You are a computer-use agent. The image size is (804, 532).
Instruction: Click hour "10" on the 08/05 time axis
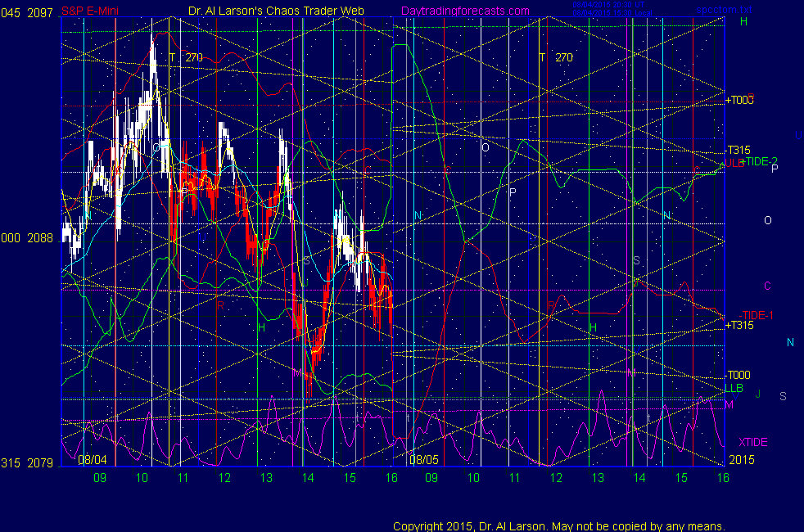(473, 478)
